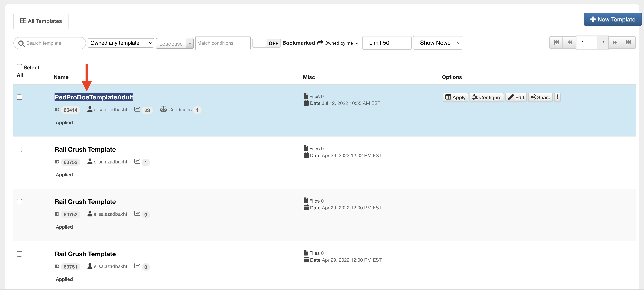Open the PedProDoeTemplateAdult template link
This screenshot has width=644, height=291.
click(94, 97)
